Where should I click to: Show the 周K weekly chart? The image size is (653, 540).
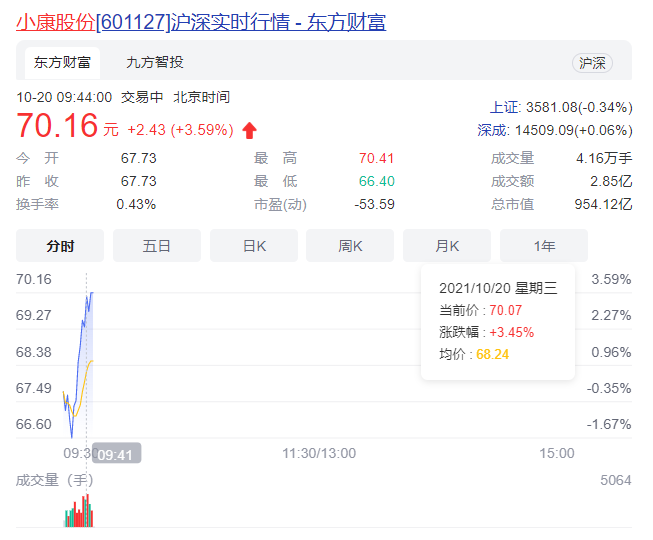350,245
